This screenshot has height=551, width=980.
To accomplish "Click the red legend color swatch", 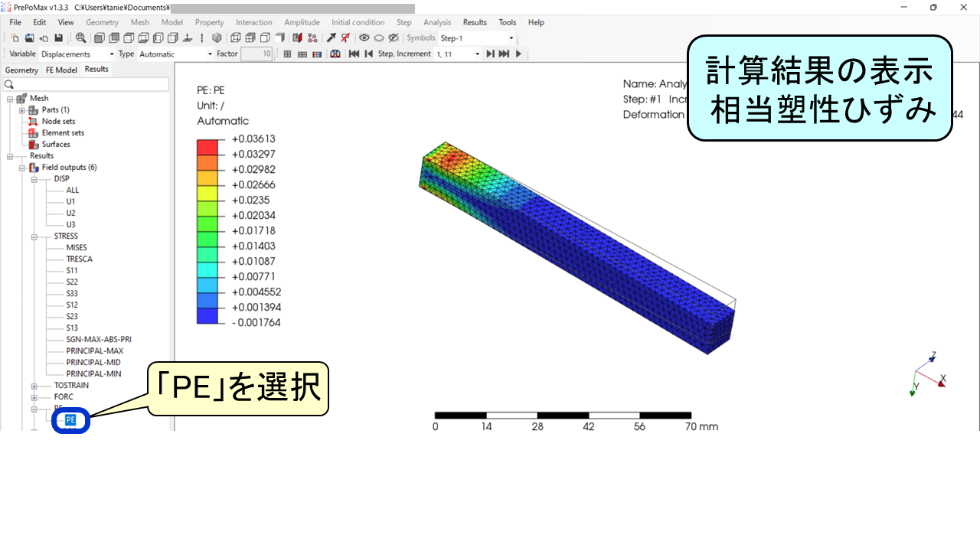I will 207,147.
